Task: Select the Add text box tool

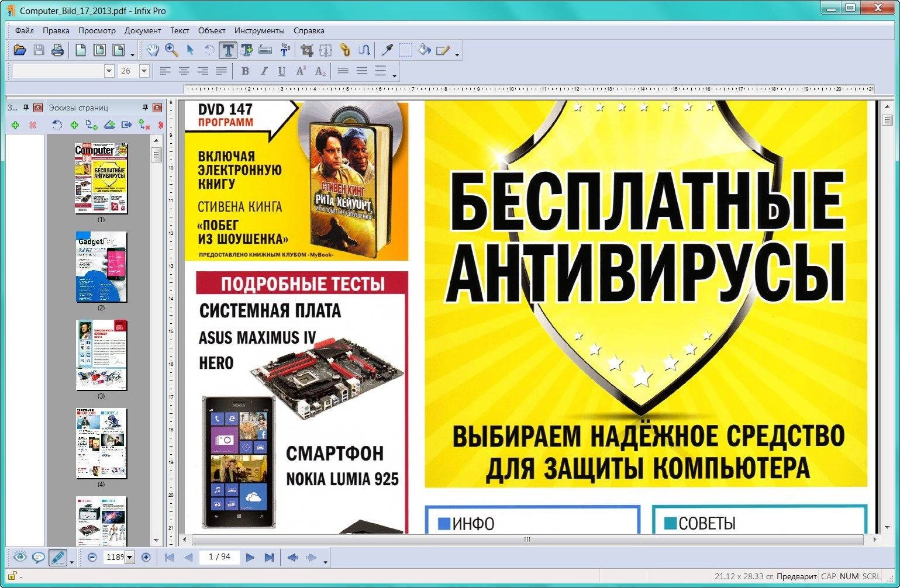Action: coord(246,50)
